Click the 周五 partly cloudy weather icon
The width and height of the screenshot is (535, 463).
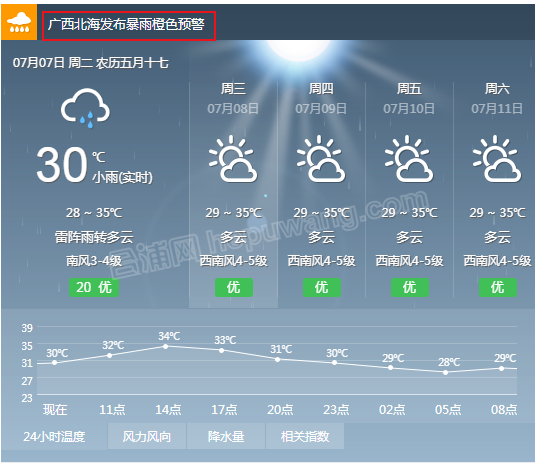[x=409, y=159]
